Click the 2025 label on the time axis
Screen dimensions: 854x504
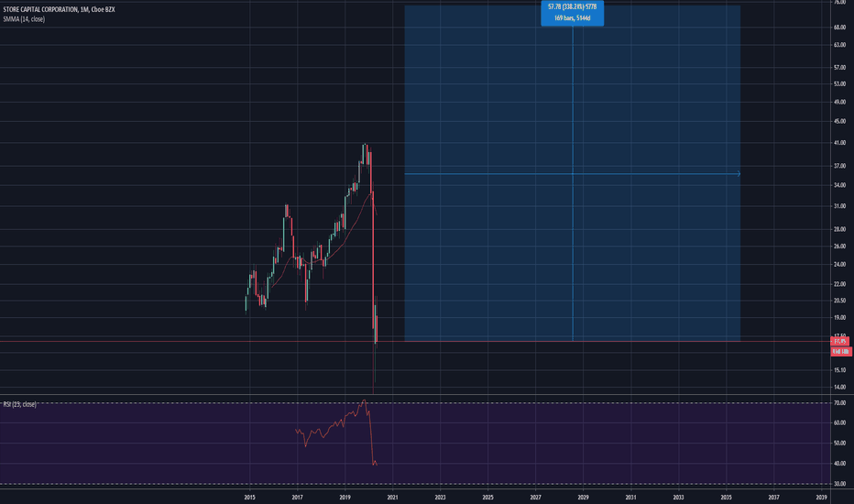coord(488,497)
